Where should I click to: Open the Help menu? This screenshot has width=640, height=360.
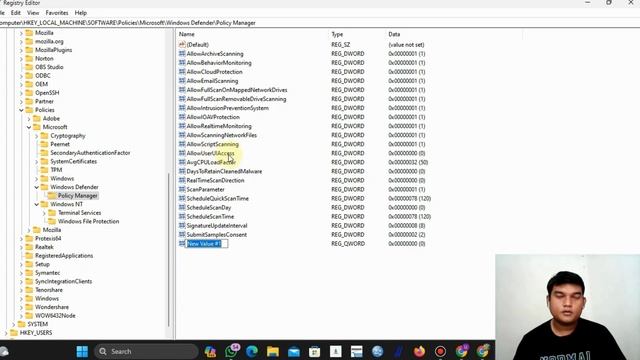coord(81,13)
